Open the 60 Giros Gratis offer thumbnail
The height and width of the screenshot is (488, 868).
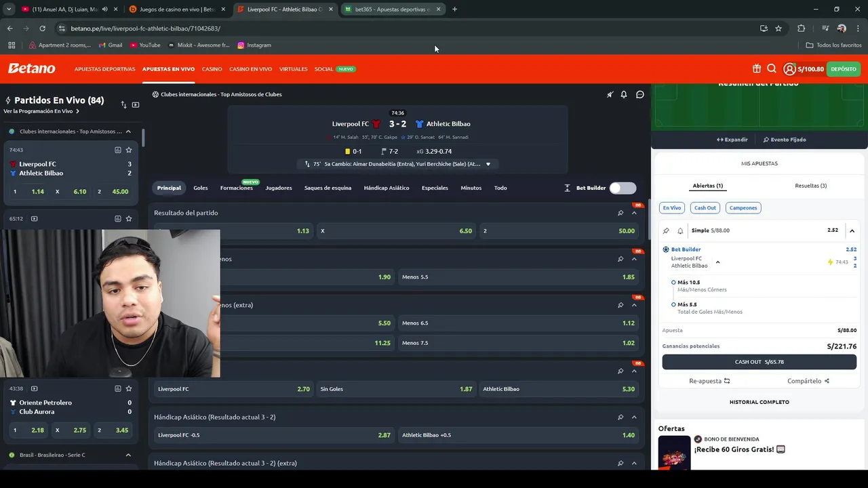(674, 452)
